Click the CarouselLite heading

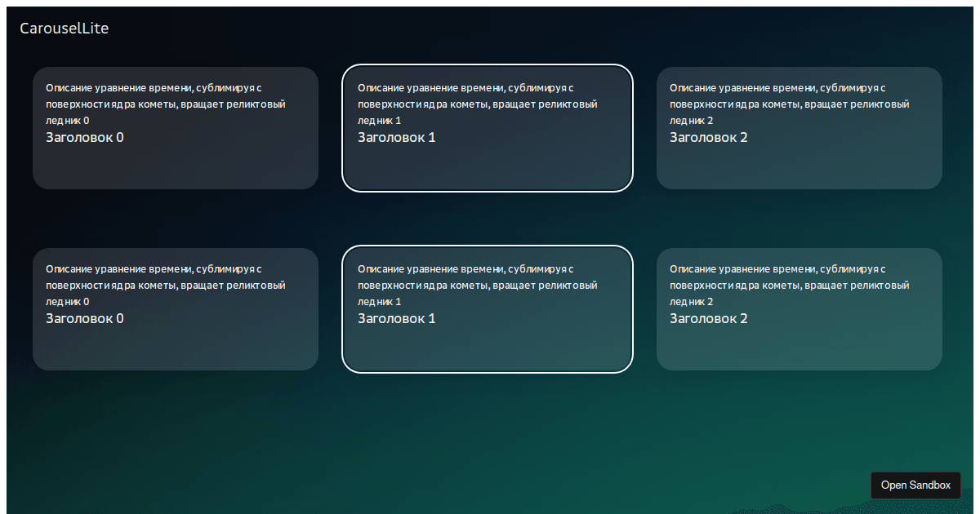coord(64,27)
